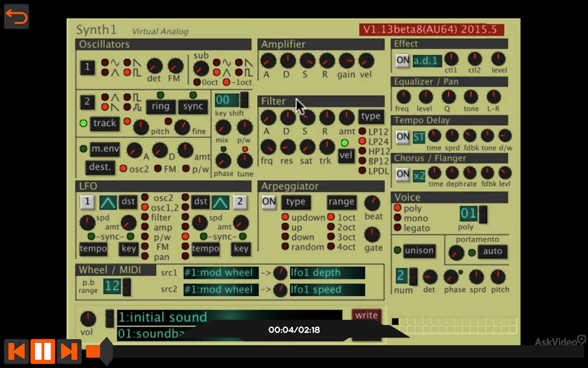Click the video progress scrubber handle
The height and width of the screenshot is (368, 588).
[x=106, y=351]
